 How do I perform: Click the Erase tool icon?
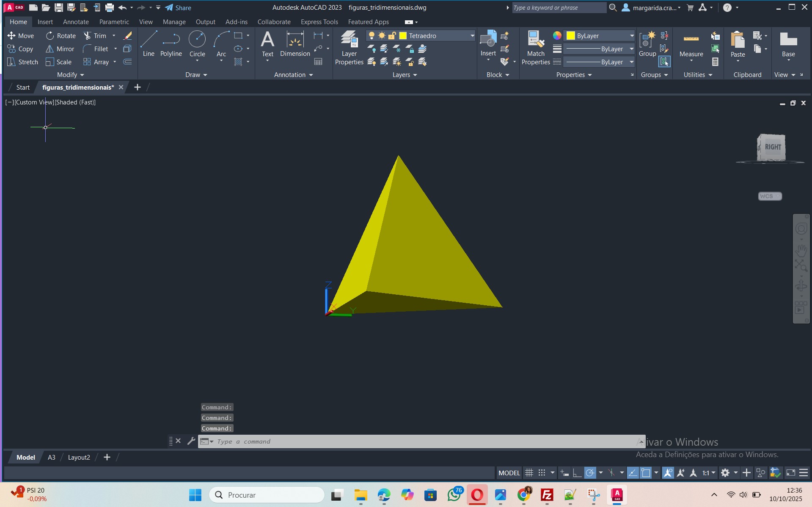[x=127, y=36]
